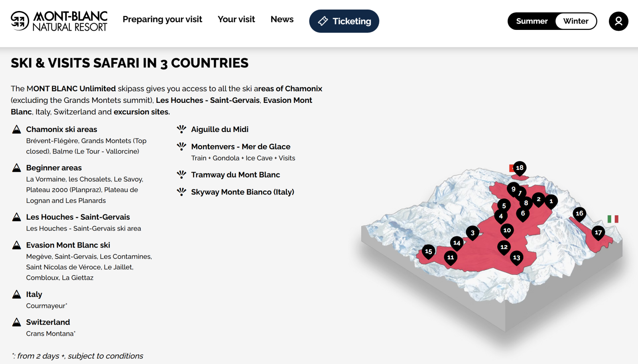Open the user account profile icon
The image size is (638, 364).
[618, 21]
